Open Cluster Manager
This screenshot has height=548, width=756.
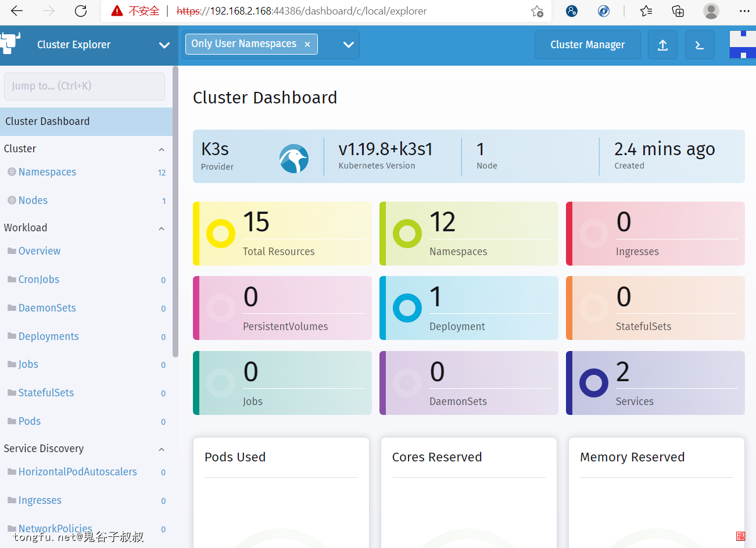(587, 45)
